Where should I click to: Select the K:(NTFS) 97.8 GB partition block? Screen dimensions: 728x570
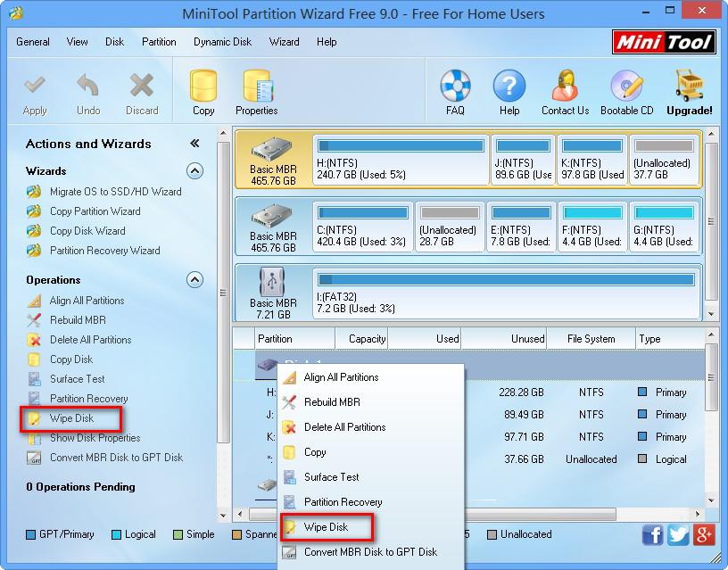592,160
